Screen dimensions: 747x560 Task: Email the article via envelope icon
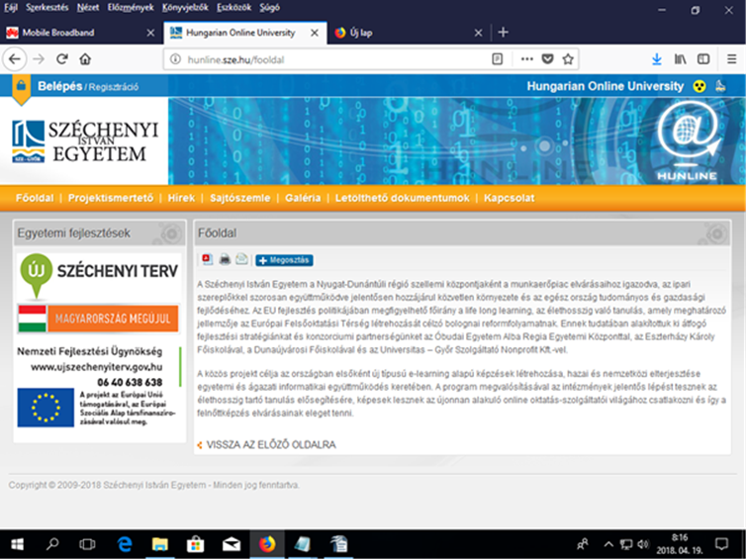pyautogui.click(x=241, y=259)
